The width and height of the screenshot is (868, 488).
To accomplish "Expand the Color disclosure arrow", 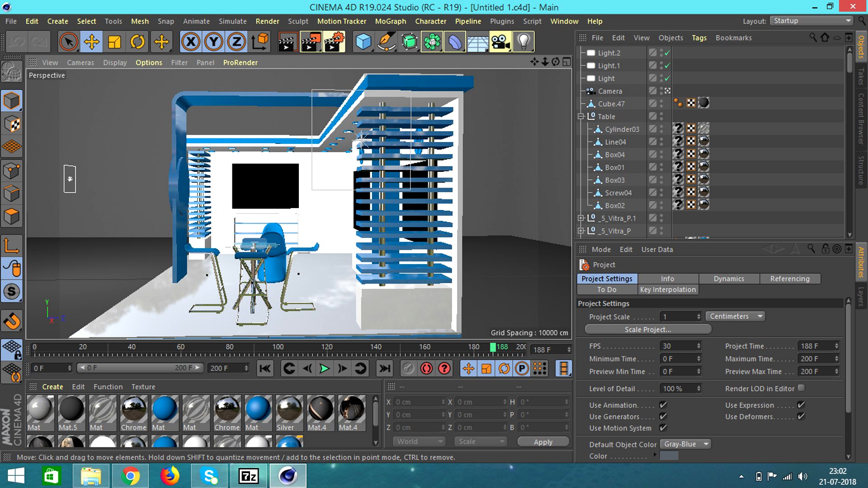I will 655,455.
